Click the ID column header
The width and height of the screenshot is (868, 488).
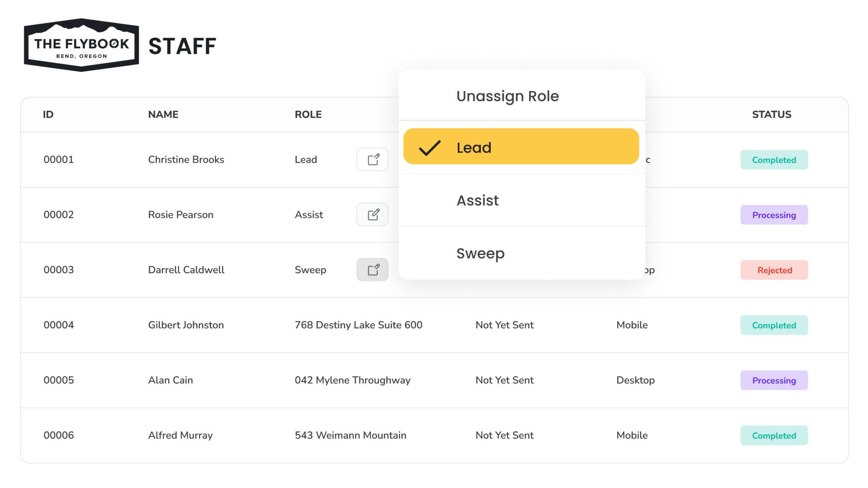[48, 114]
